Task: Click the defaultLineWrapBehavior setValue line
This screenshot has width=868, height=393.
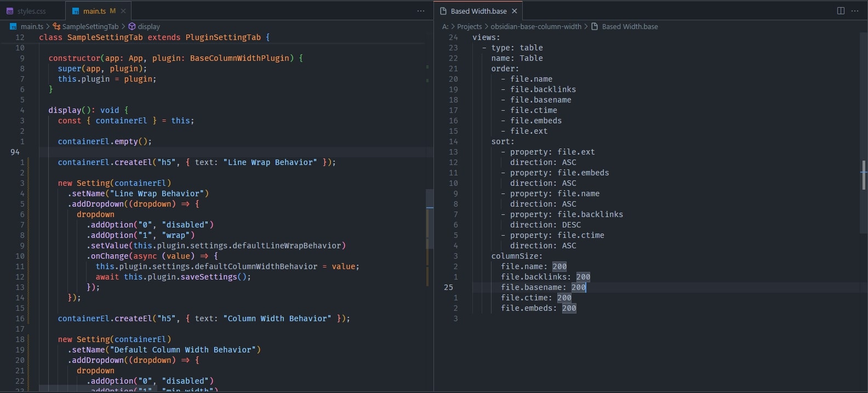Action: click(x=216, y=246)
